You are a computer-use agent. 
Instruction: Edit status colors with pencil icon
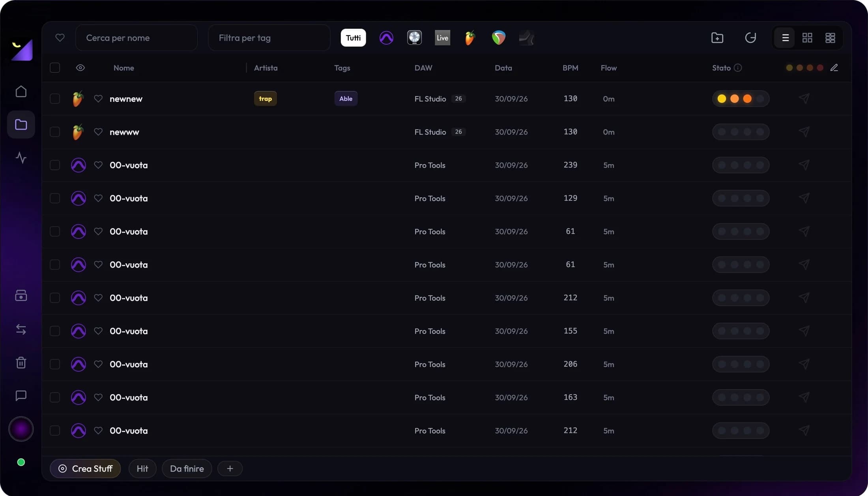coord(834,68)
